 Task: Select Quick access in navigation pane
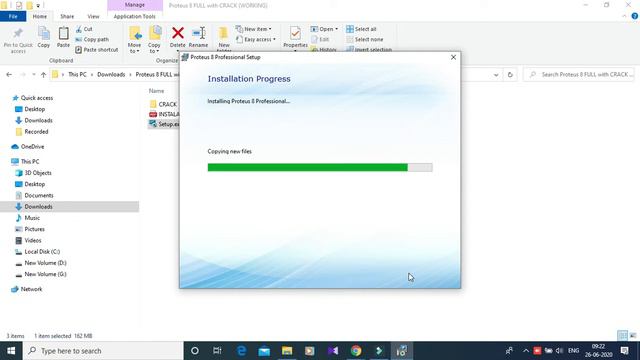[x=37, y=98]
